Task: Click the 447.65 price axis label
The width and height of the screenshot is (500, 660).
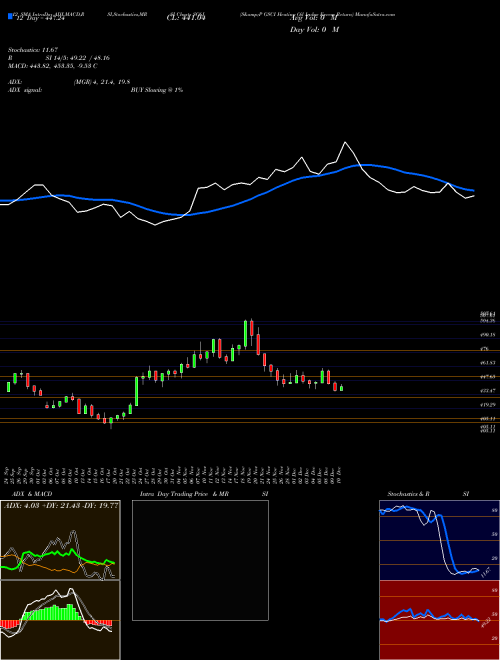Action: click(488, 377)
